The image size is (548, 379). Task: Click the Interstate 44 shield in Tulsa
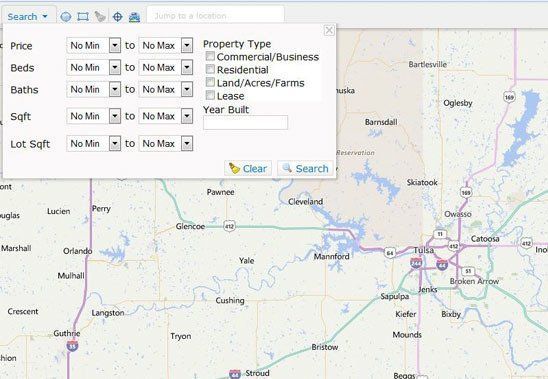click(442, 265)
